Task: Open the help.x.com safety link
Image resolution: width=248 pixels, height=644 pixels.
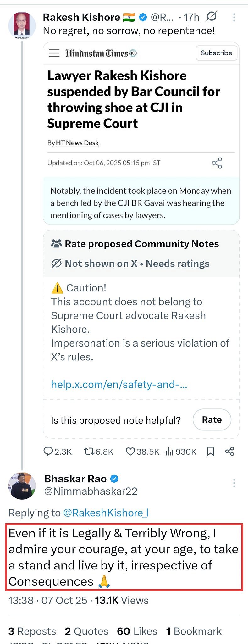Action: (x=119, y=384)
